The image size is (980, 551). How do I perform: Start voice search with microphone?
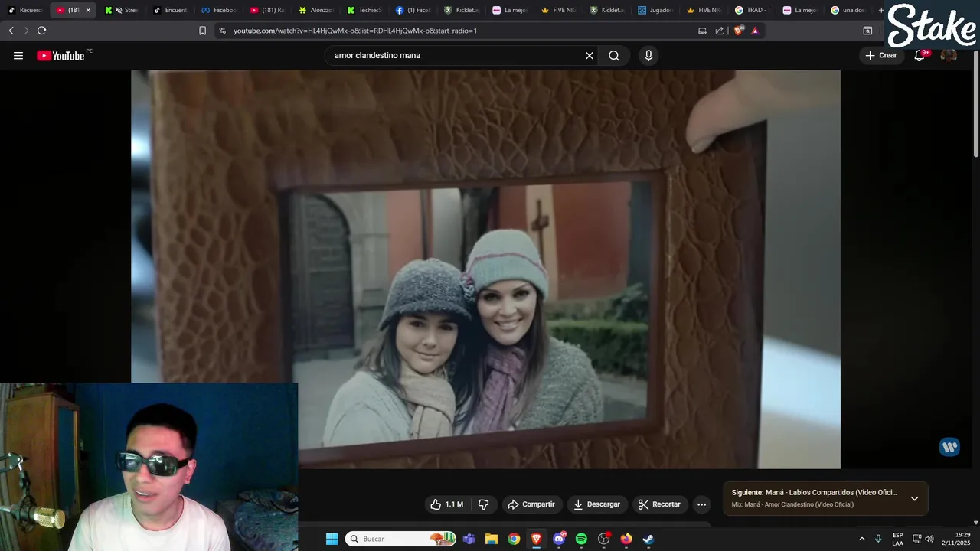pyautogui.click(x=648, y=55)
